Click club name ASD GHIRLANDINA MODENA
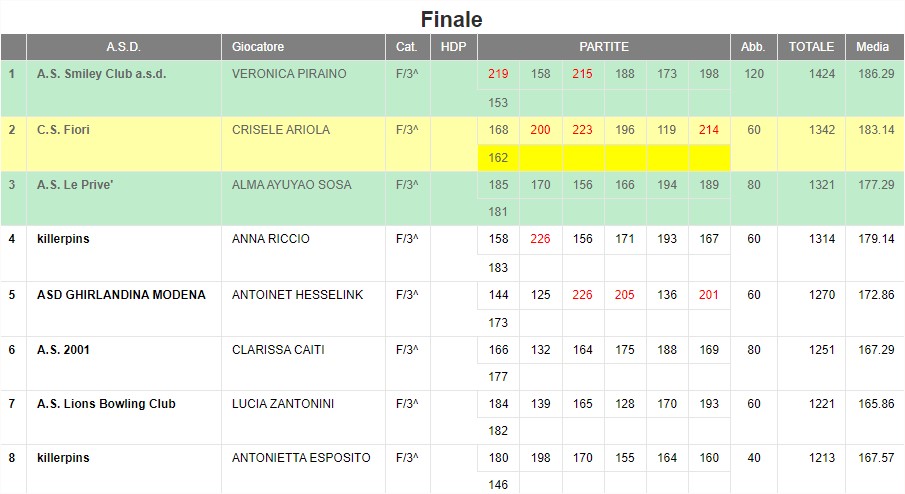Image resolution: width=905 pixels, height=494 pixels. [121, 295]
